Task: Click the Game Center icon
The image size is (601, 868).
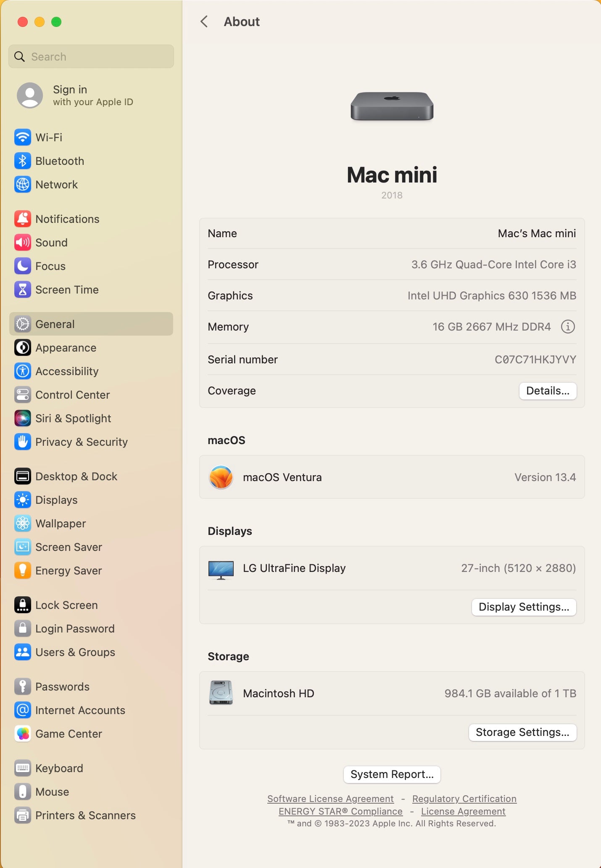Action: 23,733
